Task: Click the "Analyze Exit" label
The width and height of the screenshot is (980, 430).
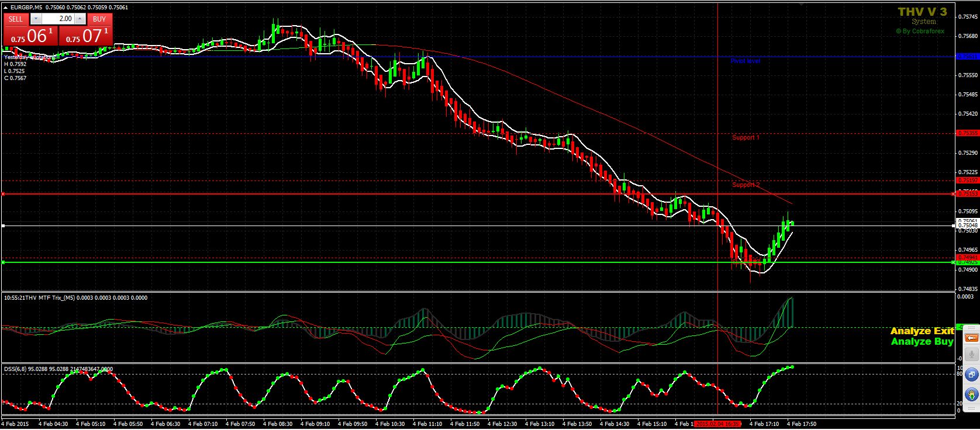Action: click(922, 331)
